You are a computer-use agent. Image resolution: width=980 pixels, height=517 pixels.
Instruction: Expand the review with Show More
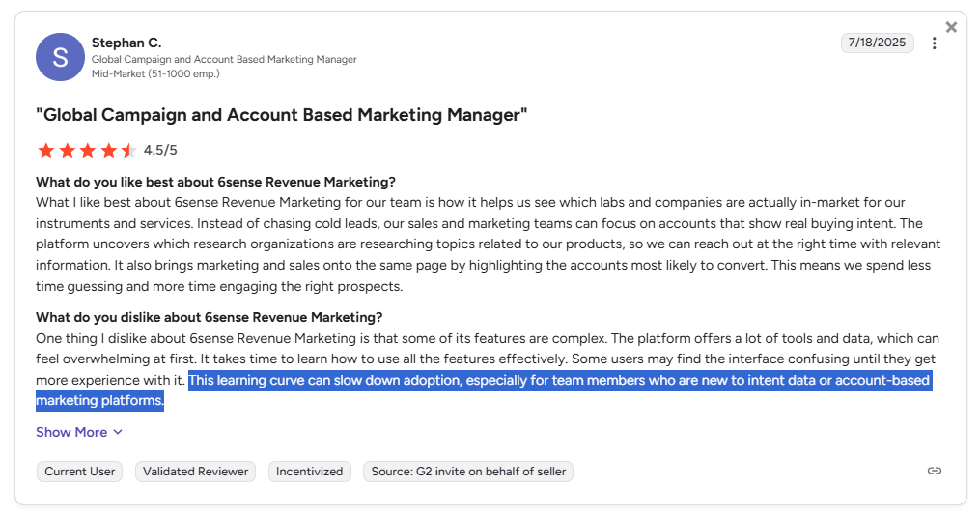(79, 433)
